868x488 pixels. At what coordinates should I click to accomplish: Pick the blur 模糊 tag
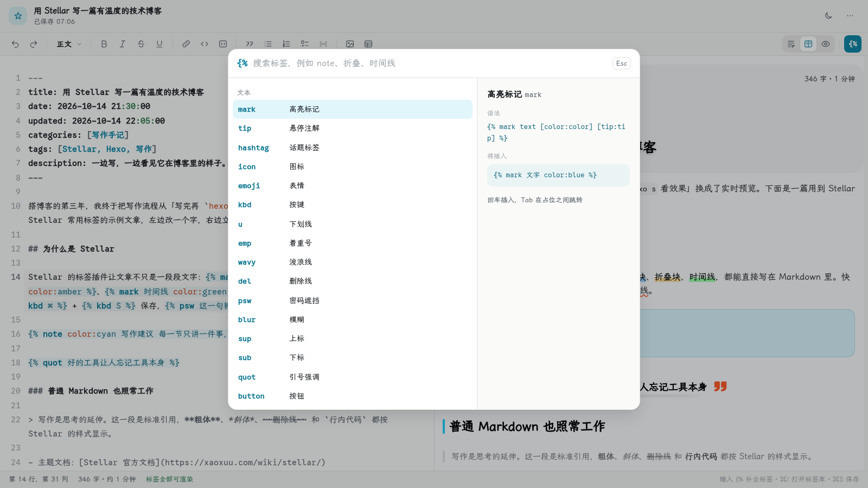(353, 319)
